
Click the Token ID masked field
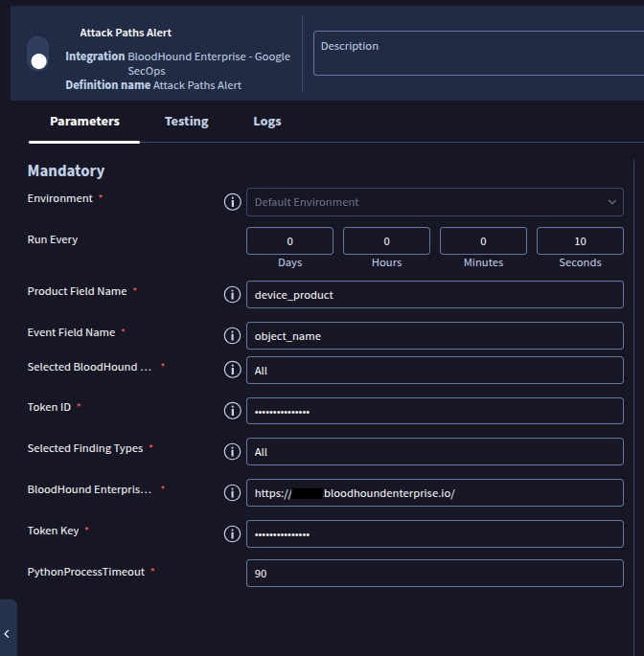(435, 411)
